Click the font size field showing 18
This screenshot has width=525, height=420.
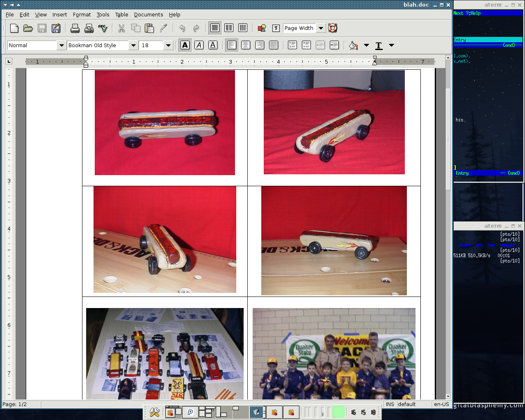coord(151,46)
